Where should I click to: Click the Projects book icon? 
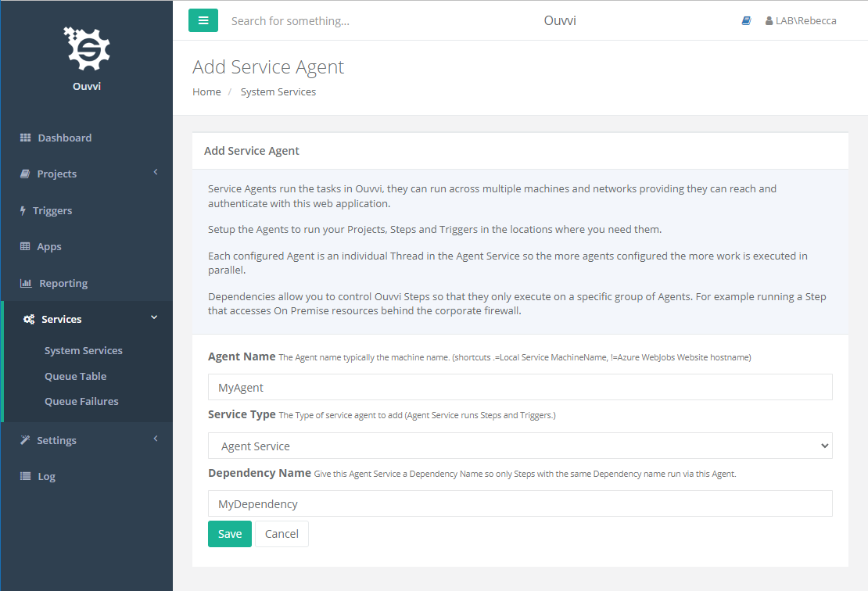(x=25, y=174)
